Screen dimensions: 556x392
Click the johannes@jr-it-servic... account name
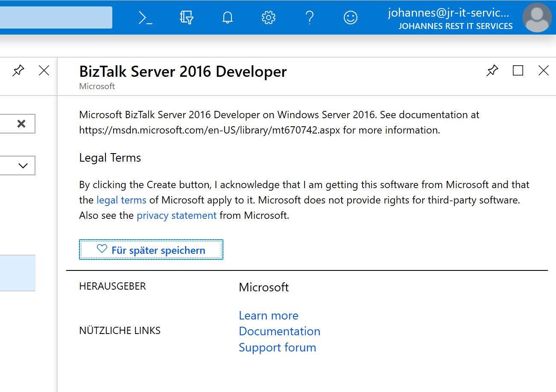448,13
